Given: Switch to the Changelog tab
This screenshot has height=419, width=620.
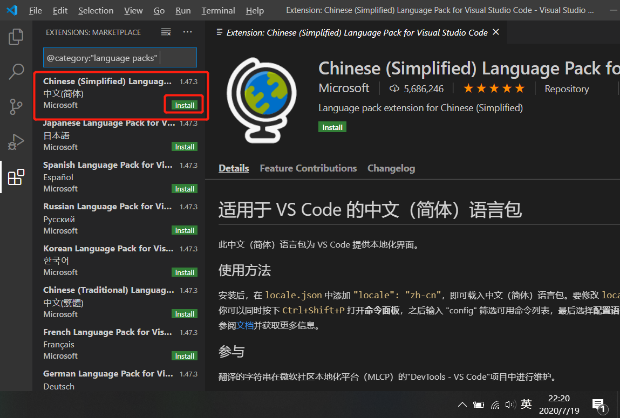Looking at the screenshot, I should 391,168.
